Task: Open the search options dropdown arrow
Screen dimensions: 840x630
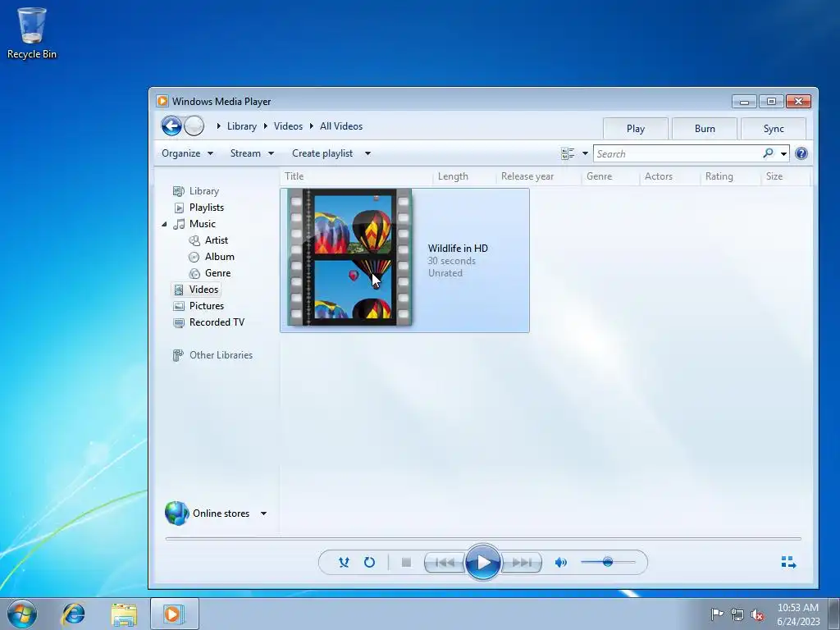Action: coord(783,153)
